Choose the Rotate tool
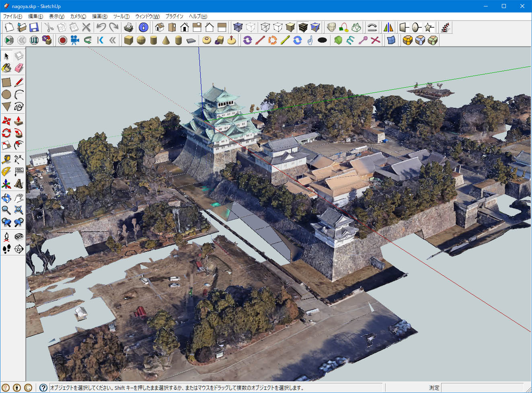This screenshot has width=532, height=393. [6, 133]
